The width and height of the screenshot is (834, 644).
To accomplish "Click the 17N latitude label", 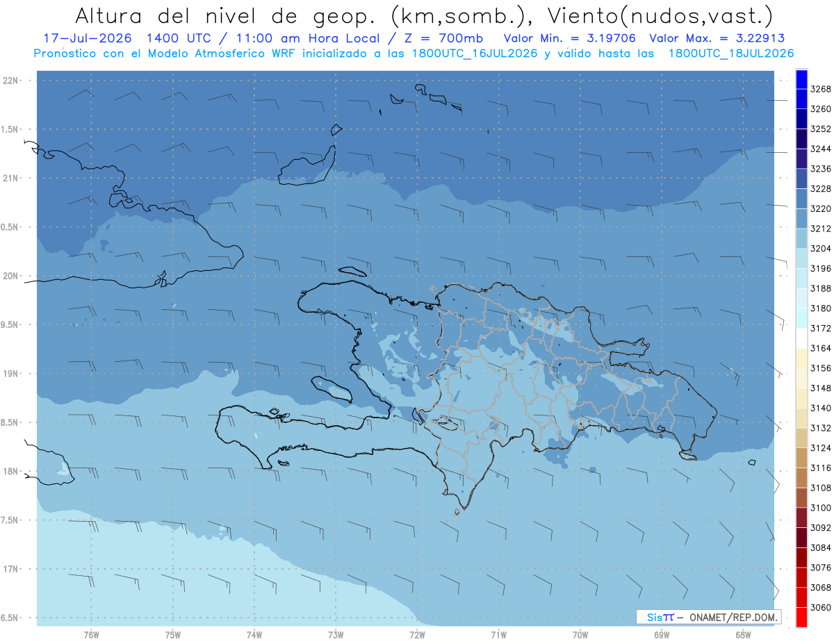I will point(12,569).
